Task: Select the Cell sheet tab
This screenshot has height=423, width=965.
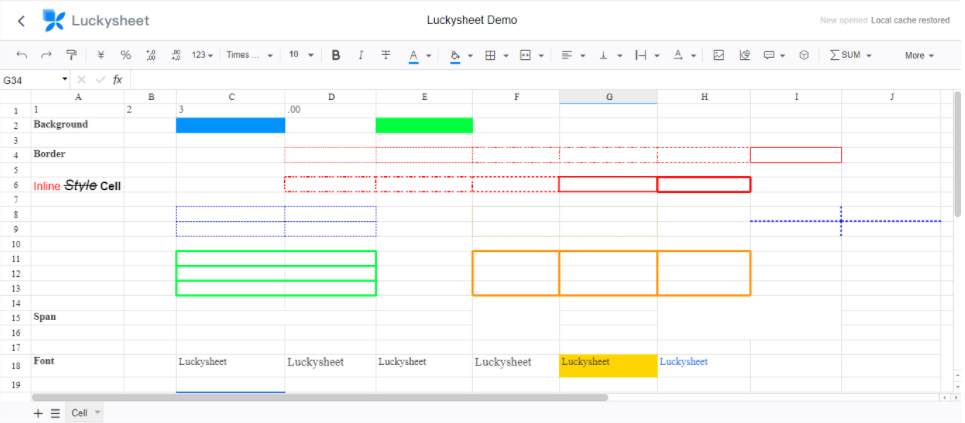Action: tap(79, 412)
